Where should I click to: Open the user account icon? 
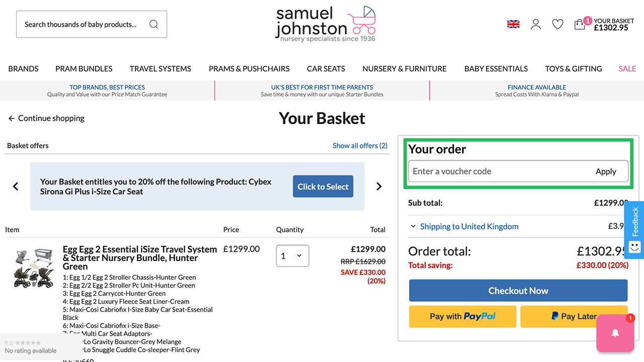pyautogui.click(x=536, y=24)
